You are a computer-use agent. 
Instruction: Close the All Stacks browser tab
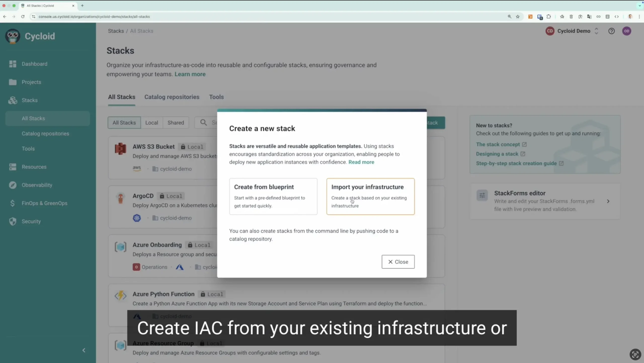(73, 6)
